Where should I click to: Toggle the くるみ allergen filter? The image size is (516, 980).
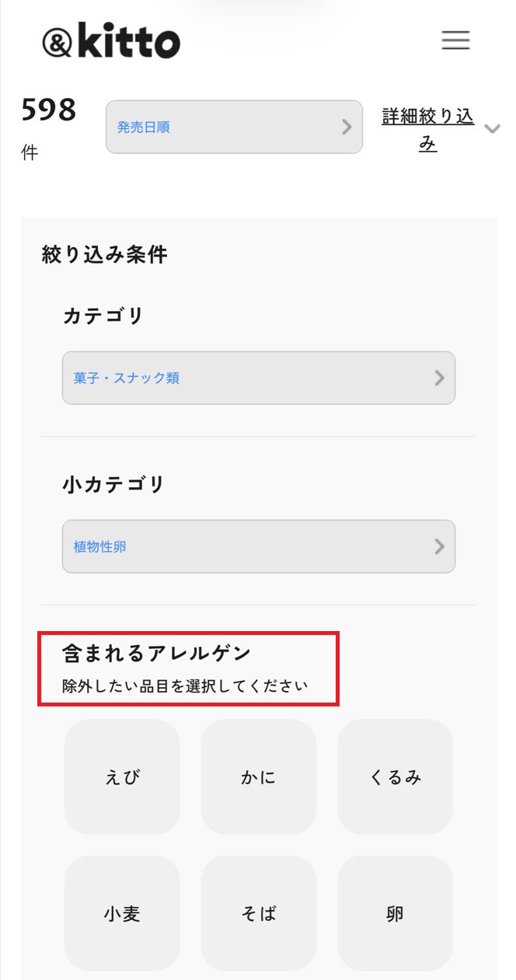click(395, 776)
